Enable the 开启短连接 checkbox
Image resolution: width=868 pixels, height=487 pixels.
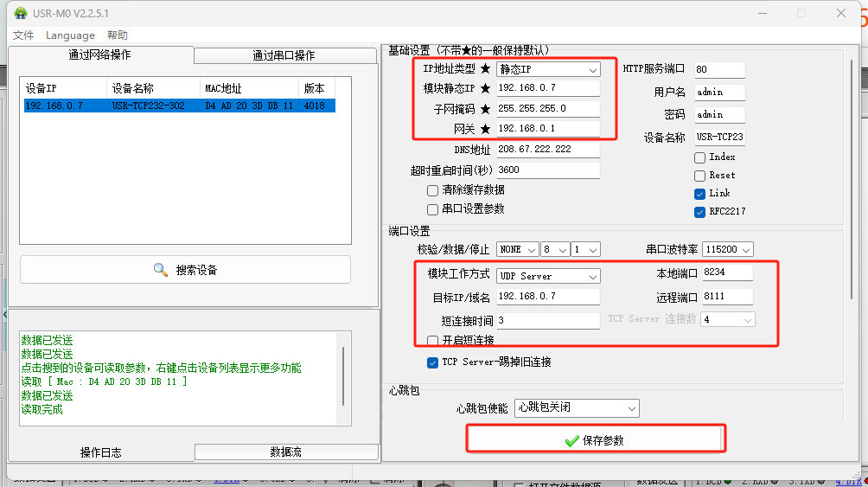click(x=433, y=340)
